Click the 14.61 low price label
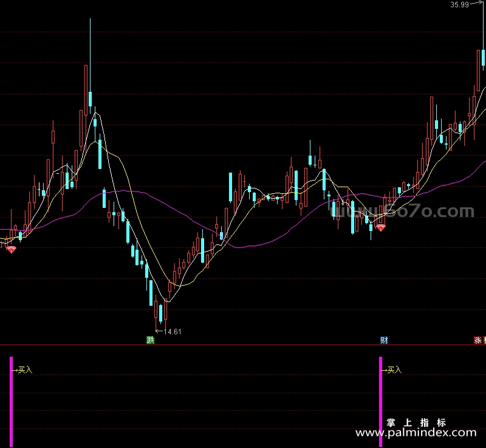 (x=173, y=332)
